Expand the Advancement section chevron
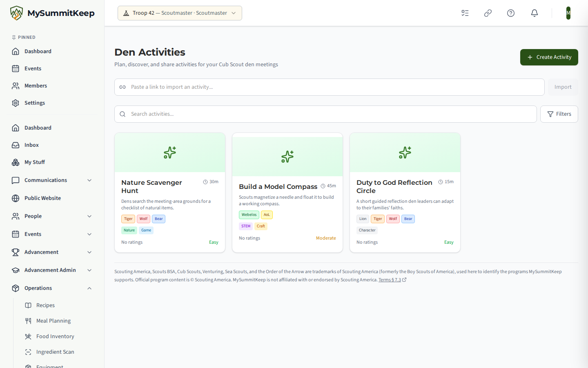 89,252
